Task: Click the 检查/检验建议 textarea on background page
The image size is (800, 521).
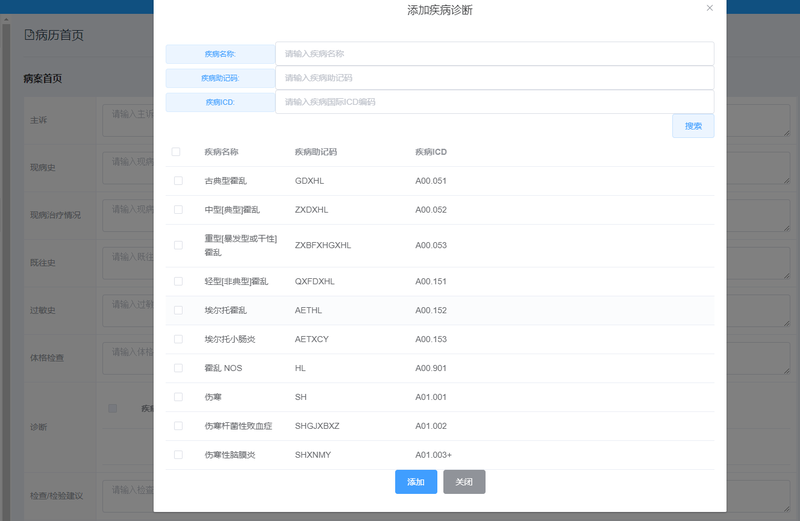Action: coord(446,496)
